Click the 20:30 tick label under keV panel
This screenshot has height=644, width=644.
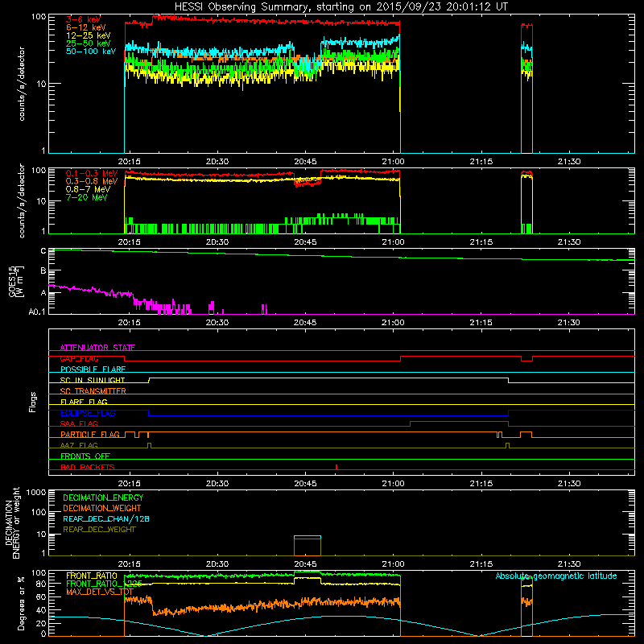217,162
